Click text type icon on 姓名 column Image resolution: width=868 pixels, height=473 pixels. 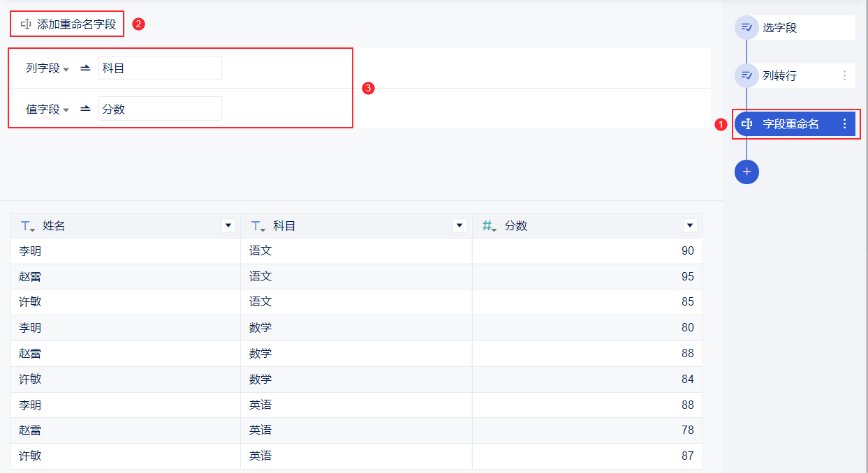(x=27, y=226)
